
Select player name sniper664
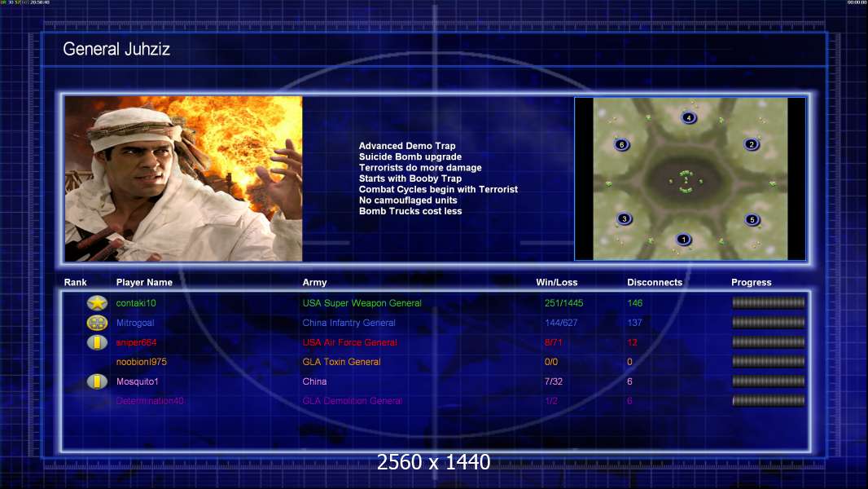[136, 342]
